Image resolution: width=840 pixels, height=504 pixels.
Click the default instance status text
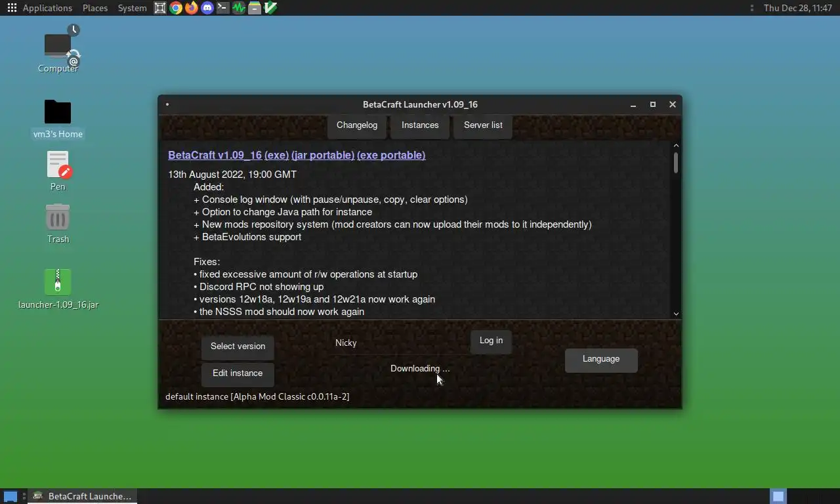coord(257,396)
